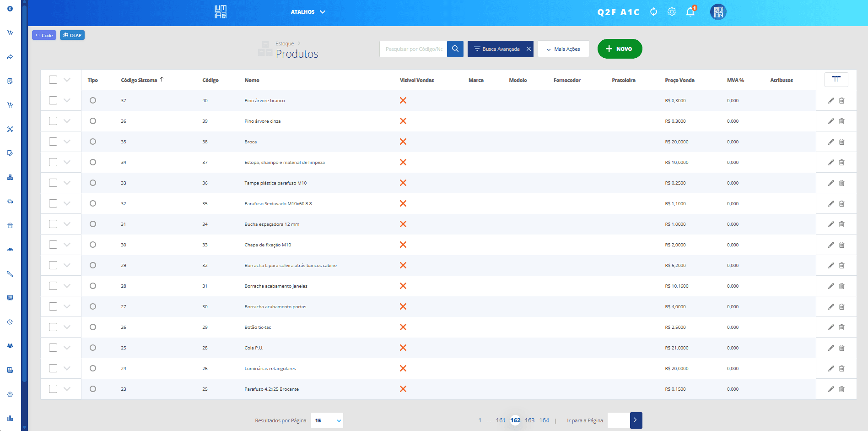Open Busca Avançada filter
This screenshot has height=431, width=868.
[496, 49]
